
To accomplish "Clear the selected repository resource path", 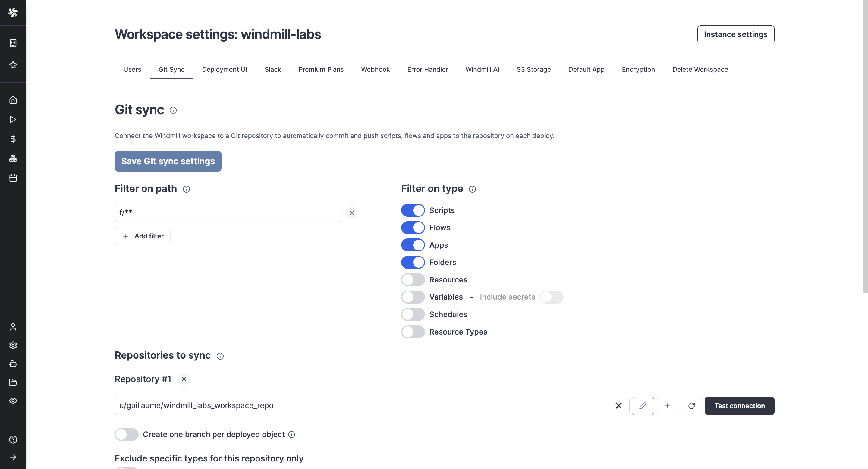I will 618,406.
